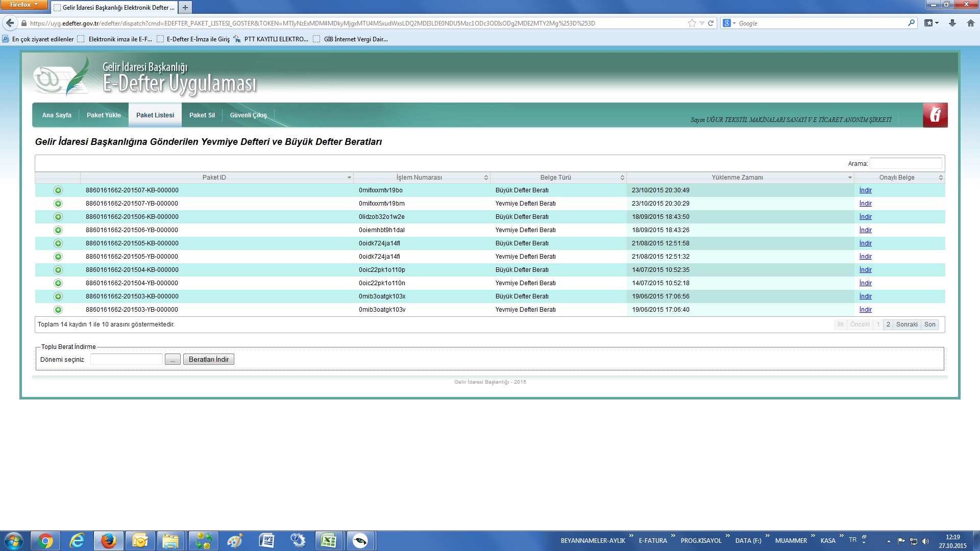This screenshot has height=551, width=980.
Task: Open the Paket Yükle tab
Action: [104, 115]
